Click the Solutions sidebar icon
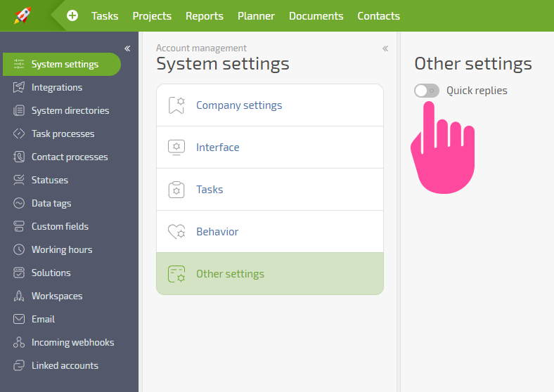The image size is (554, 392). coord(19,273)
